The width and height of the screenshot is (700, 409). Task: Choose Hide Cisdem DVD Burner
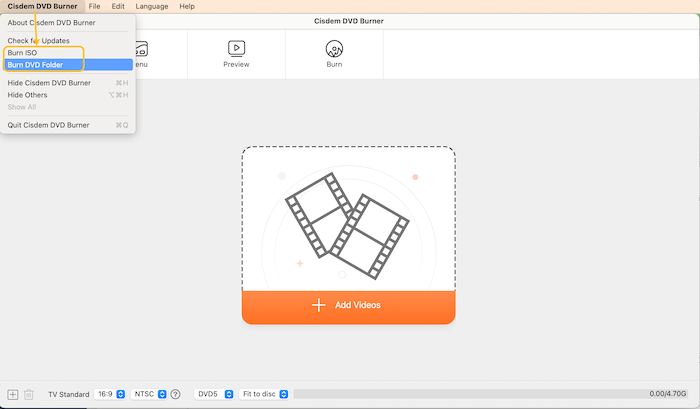click(x=68, y=83)
